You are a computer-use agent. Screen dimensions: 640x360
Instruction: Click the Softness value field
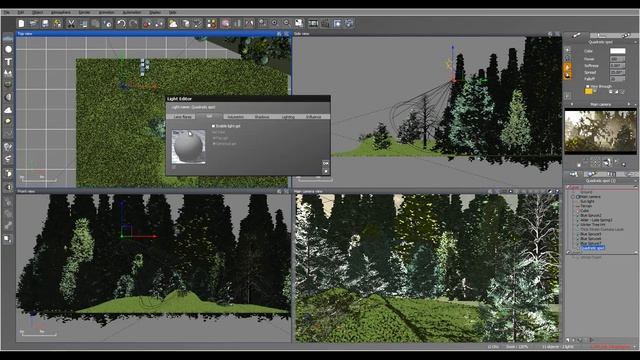coord(618,66)
